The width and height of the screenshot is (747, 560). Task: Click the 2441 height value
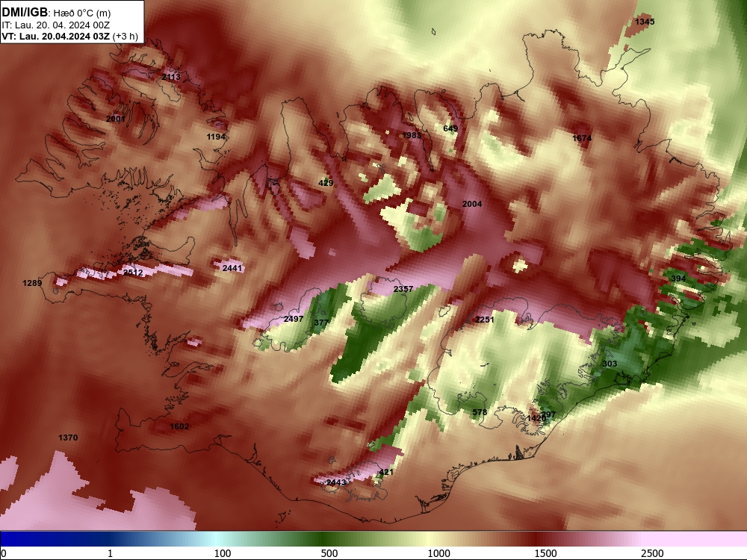pyautogui.click(x=232, y=268)
